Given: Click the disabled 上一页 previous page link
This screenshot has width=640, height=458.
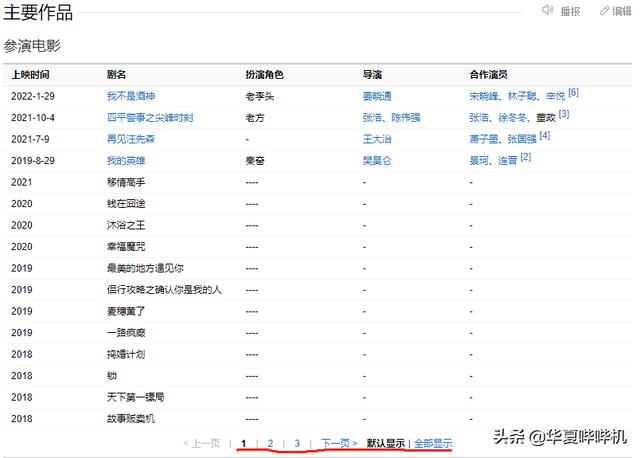Looking at the screenshot, I should [202, 443].
